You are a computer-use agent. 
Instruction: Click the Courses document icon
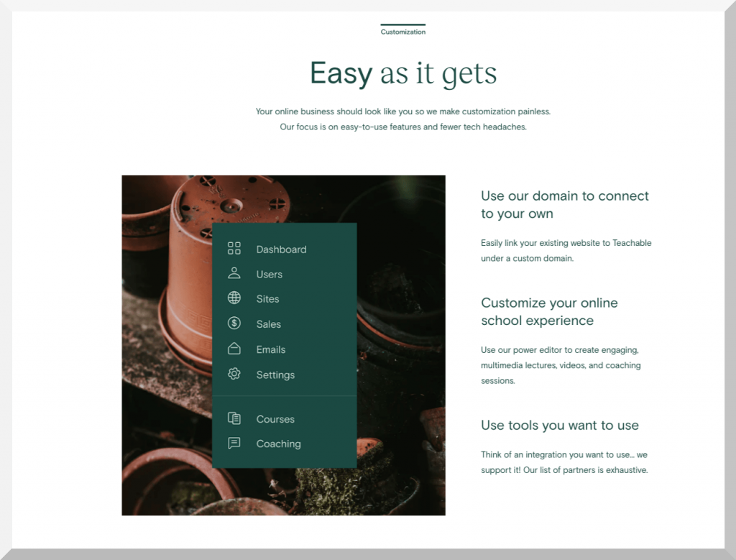click(234, 418)
